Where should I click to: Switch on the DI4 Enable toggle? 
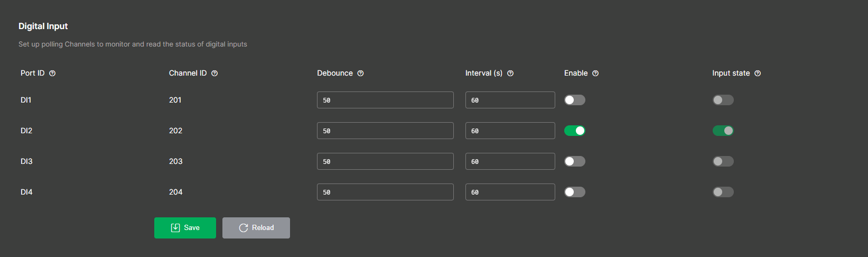(x=575, y=192)
